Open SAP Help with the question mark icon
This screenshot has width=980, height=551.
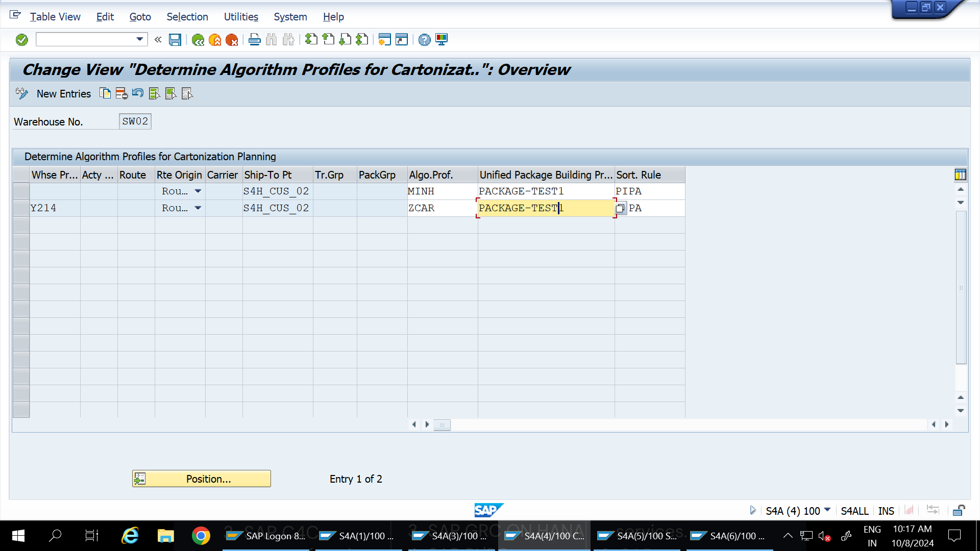(424, 40)
